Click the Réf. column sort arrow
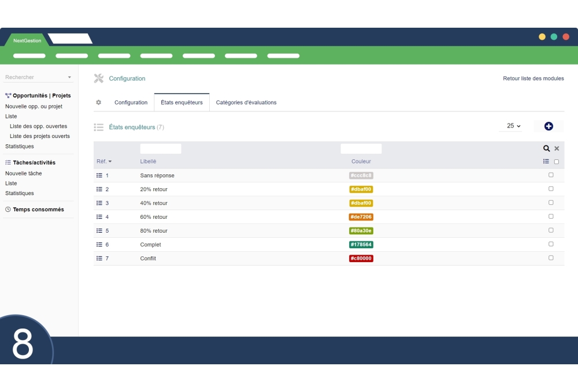 coord(110,162)
